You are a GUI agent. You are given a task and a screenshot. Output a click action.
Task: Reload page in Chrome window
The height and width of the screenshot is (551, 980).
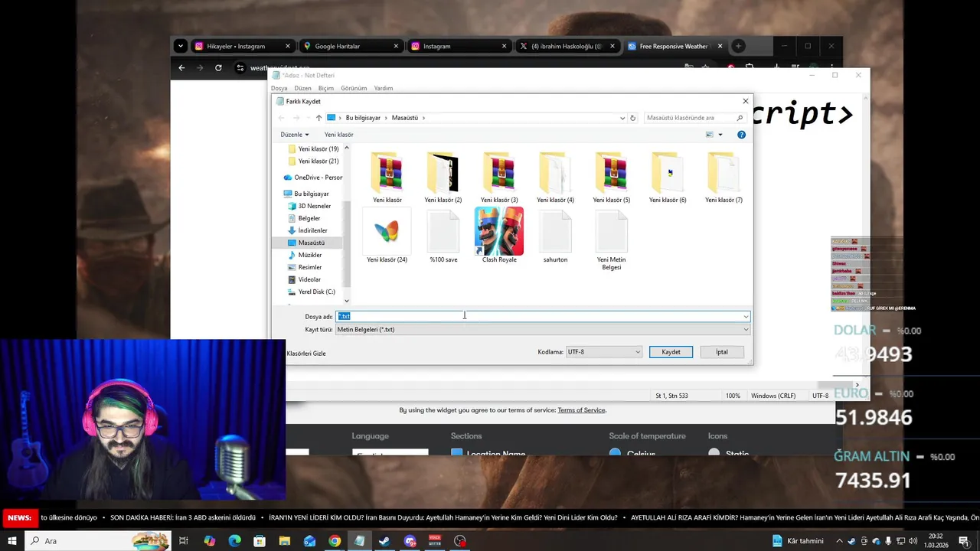tap(218, 67)
